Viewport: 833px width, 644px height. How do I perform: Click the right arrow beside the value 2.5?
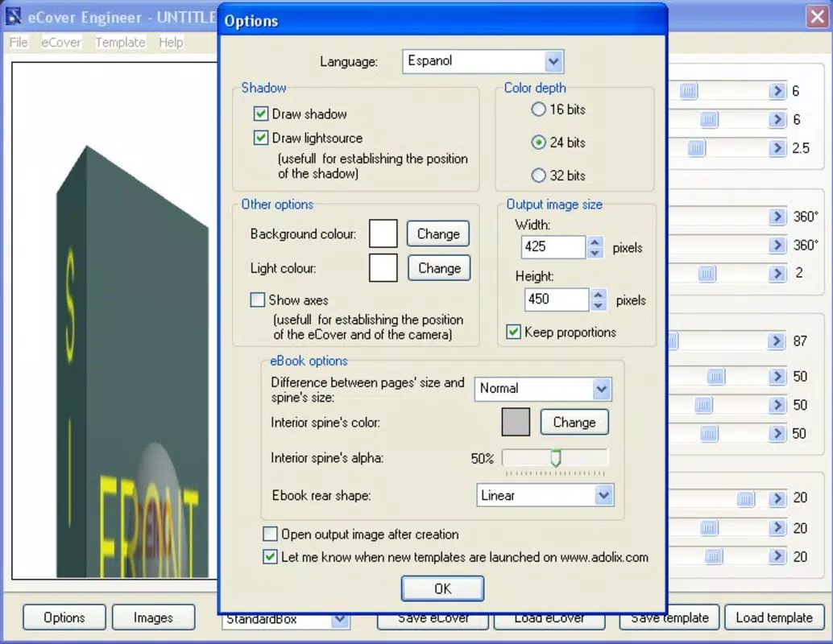pyautogui.click(x=777, y=147)
